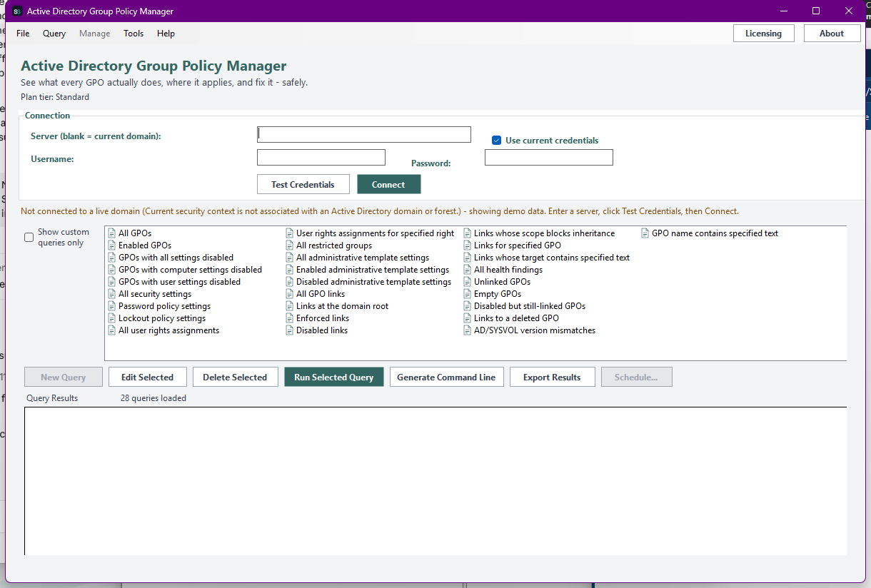Viewport: 871px width, 588px height.
Task: Select the 'Enforced links' query text
Action: coord(323,318)
